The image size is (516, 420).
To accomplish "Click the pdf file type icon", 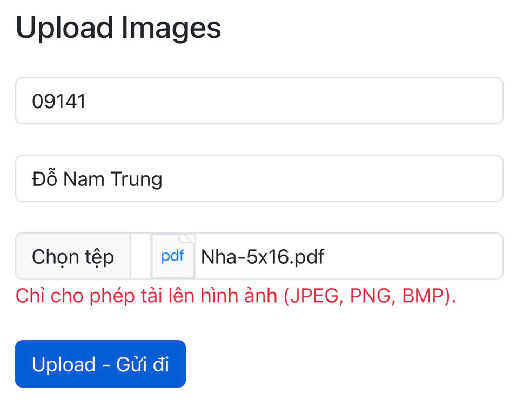I will coord(172,256).
